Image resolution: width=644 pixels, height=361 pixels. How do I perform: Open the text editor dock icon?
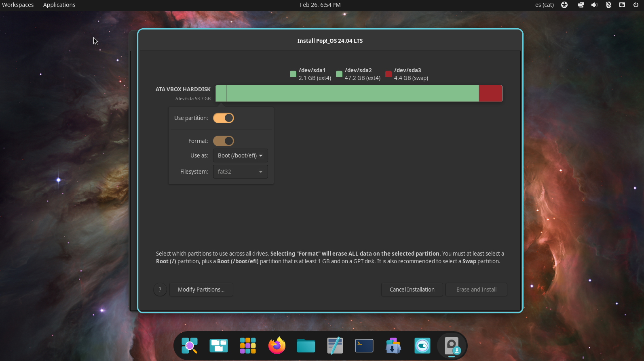tap(335, 346)
